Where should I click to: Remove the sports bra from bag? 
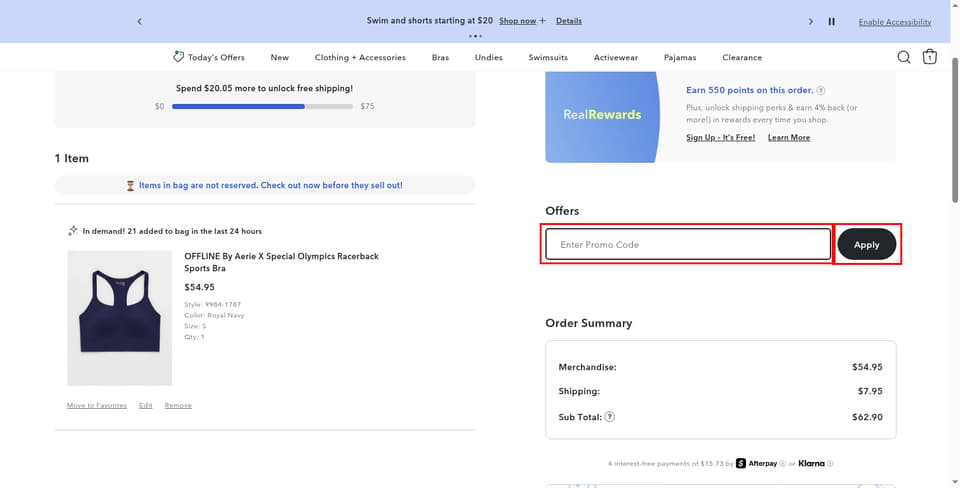click(178, 405)
